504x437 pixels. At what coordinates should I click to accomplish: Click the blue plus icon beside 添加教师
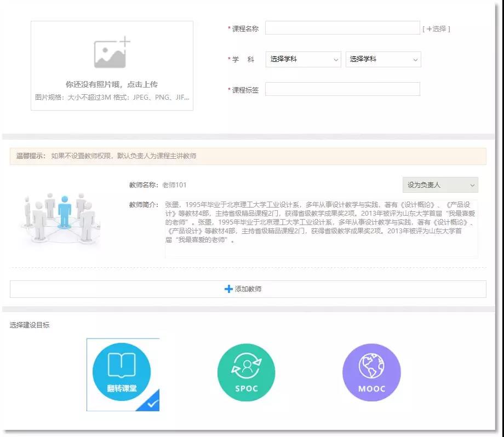228,289
